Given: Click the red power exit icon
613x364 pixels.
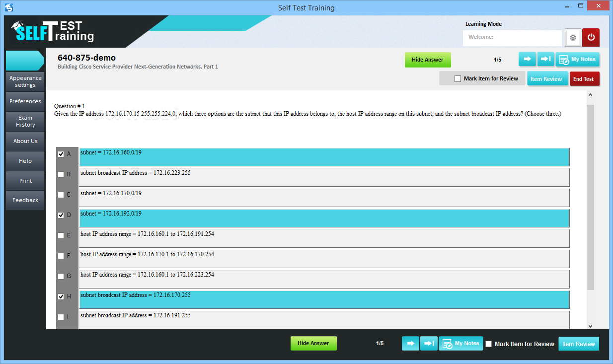Looking at the screenshot, I should pos(591,37).
